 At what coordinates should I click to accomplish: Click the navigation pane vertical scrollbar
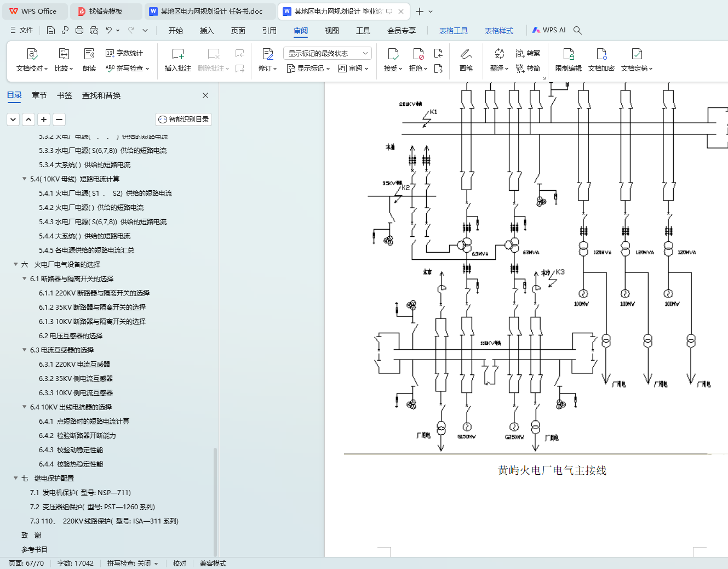pos(215,502)
